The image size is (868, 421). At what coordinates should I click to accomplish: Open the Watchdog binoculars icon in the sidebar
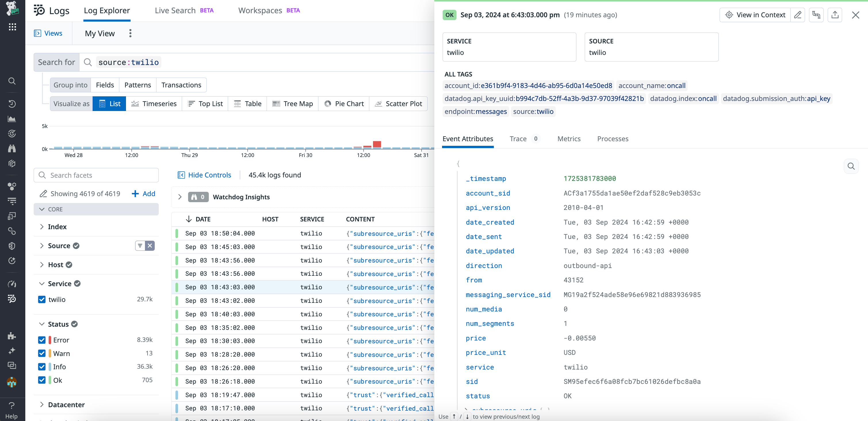click(x=12, y=148)
